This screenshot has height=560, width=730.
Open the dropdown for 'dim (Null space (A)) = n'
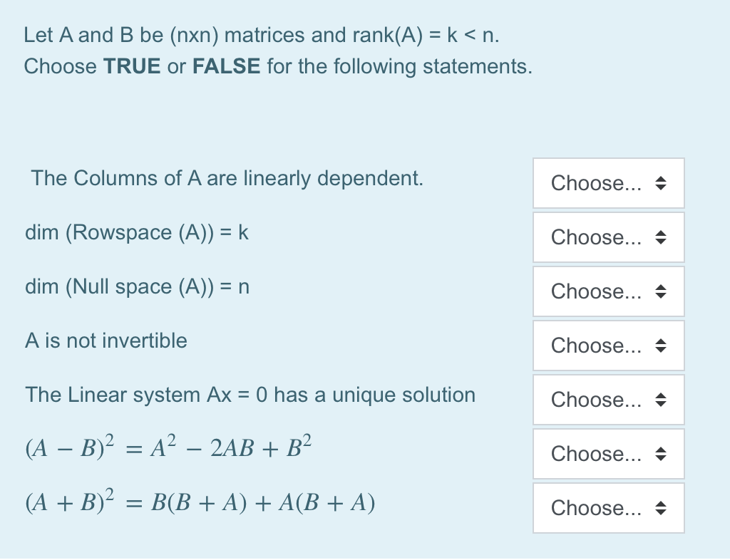(x=608, y=291)
